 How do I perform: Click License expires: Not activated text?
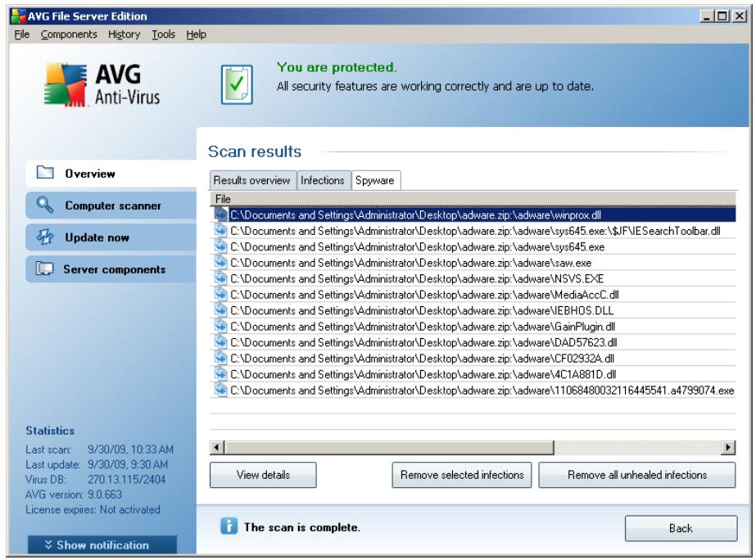(93, 509)
